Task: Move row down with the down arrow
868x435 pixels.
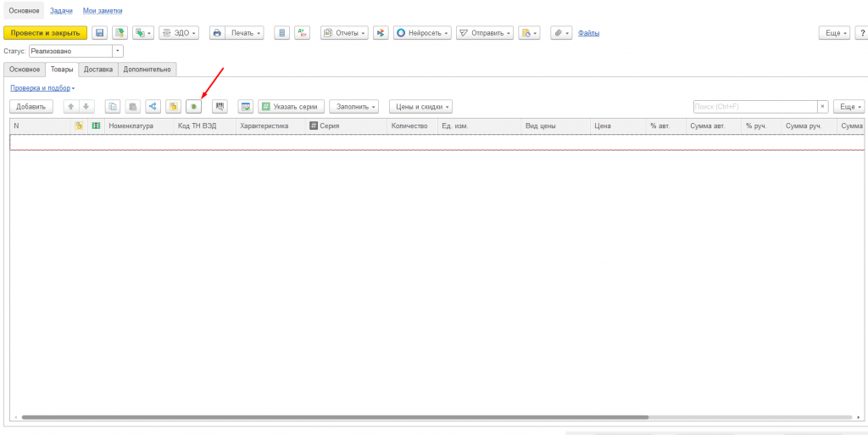Action: pos(86,106)
